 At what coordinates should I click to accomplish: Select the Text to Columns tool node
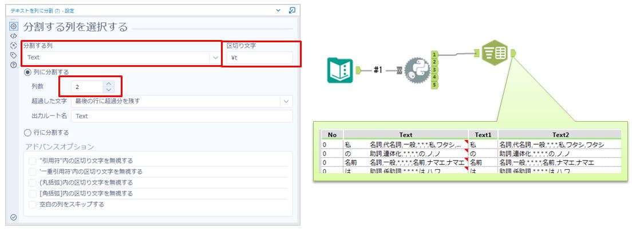(x=495, y=53)
